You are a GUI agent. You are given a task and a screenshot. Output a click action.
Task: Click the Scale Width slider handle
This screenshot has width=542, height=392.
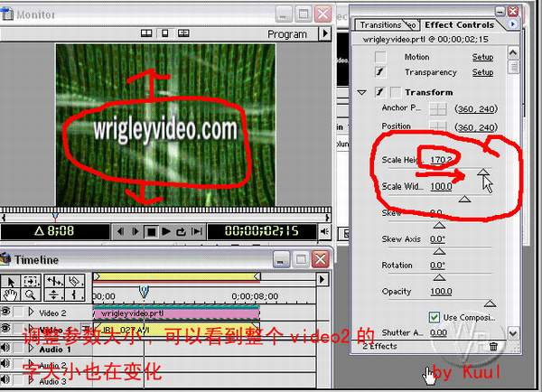pyautogui.click(x=464, y=199)
